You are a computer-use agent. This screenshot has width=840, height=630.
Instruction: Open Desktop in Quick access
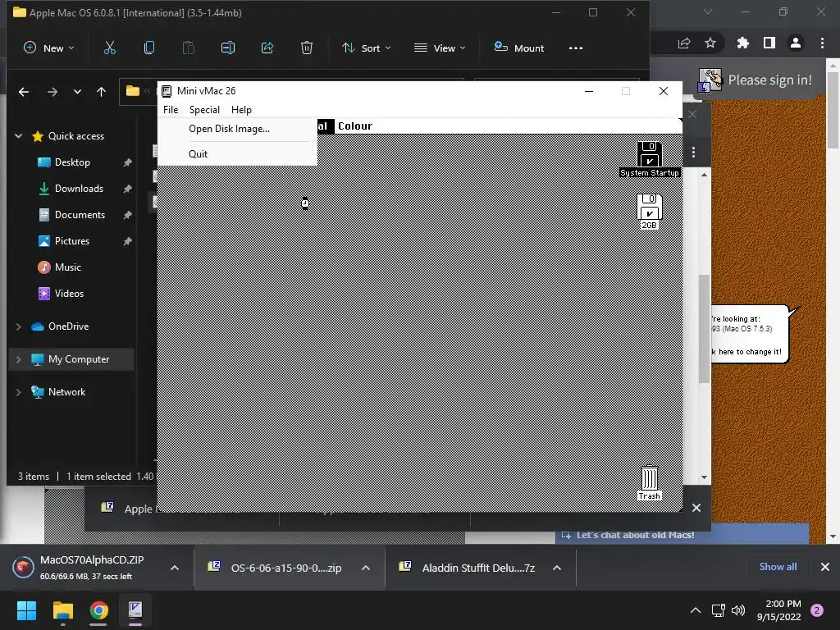(72, 162)
